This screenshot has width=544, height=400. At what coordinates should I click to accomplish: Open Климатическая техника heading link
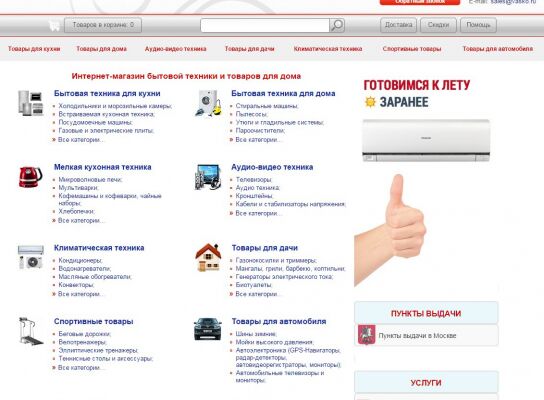coord(99,248)
